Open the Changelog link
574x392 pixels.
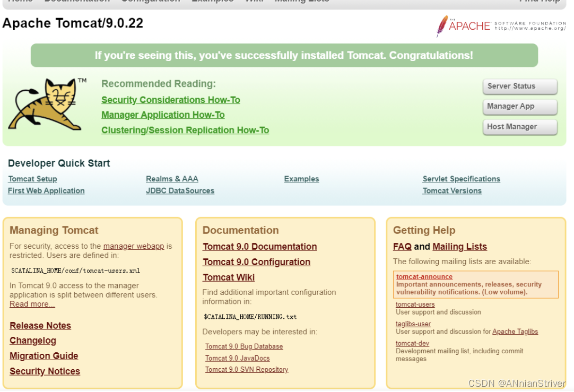click(x=33, y=341)
